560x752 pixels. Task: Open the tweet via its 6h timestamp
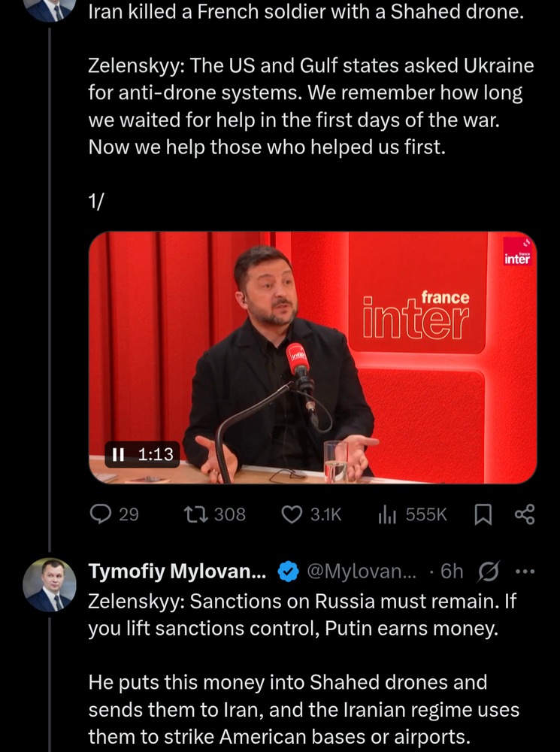click(x=452, y=572)
